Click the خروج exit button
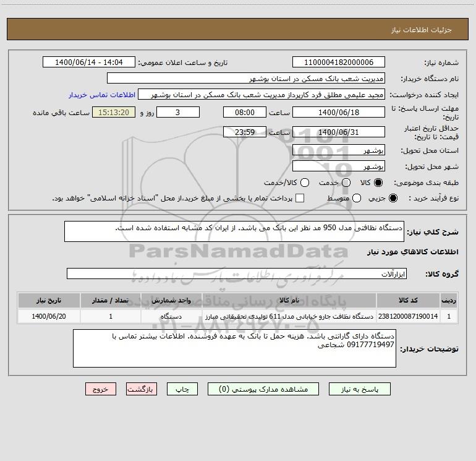The image size is (476, 461). pos(101,389)
